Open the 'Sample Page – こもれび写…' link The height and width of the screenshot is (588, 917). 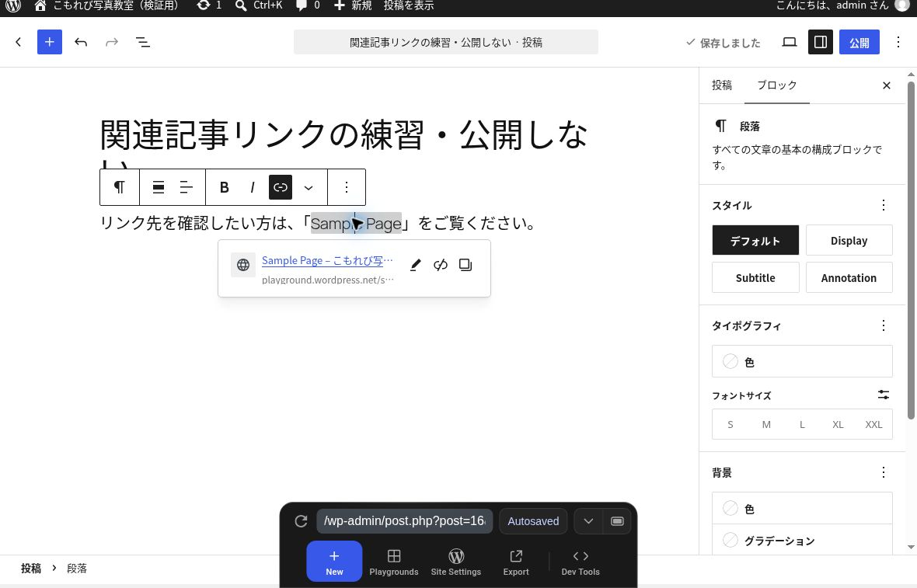pos(327,261)
